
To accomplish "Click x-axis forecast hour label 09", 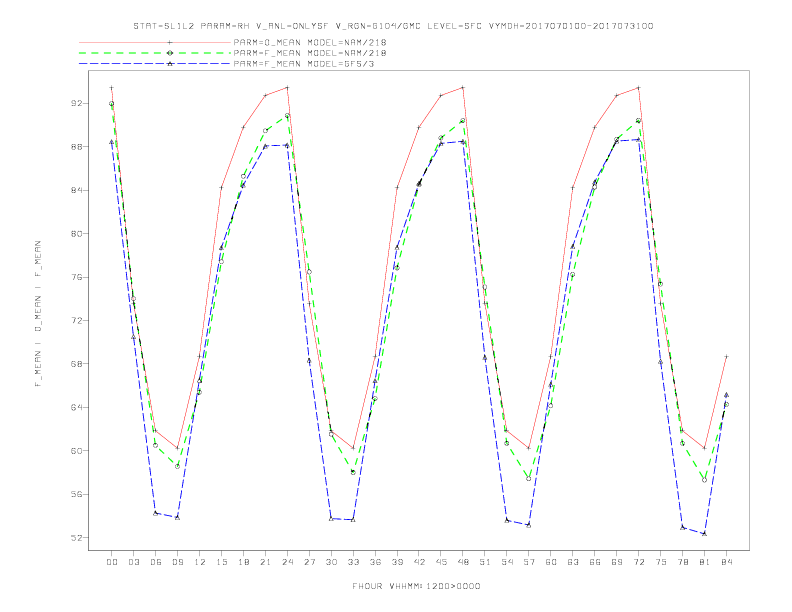I will pos(177,562).
